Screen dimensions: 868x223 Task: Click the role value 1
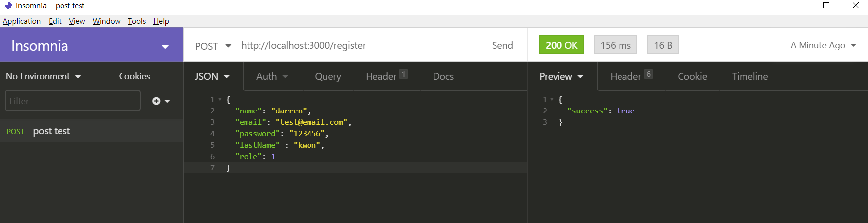coord(273,156)
